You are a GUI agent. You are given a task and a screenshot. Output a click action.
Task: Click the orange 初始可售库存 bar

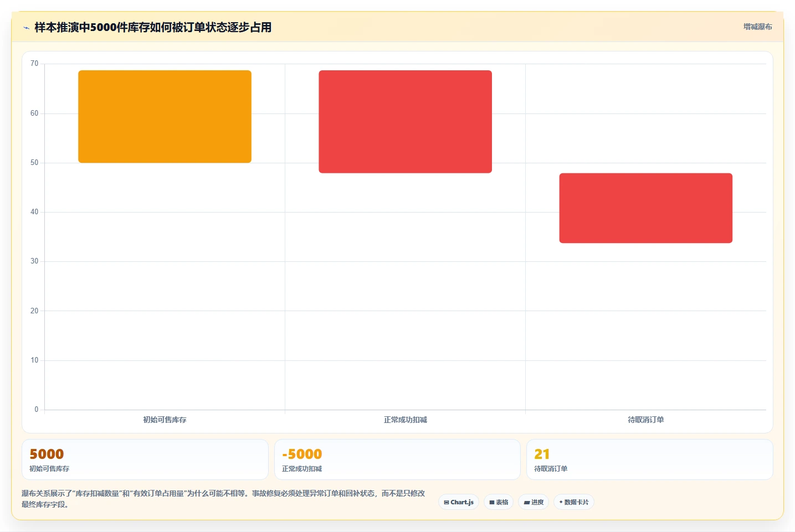click(x=165, y=116)
